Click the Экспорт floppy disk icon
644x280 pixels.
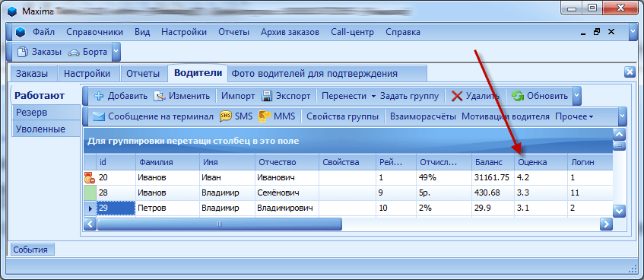coord(267,96)
